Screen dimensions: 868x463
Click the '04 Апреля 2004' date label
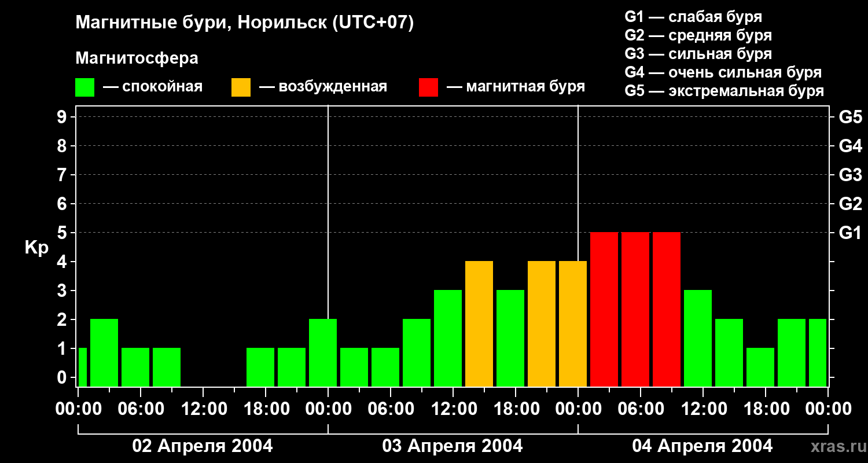[703, 446]
